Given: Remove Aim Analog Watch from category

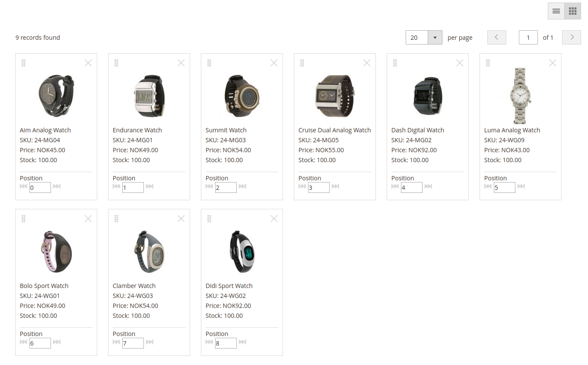Looking at the screenshot, I should coord(88,63).
